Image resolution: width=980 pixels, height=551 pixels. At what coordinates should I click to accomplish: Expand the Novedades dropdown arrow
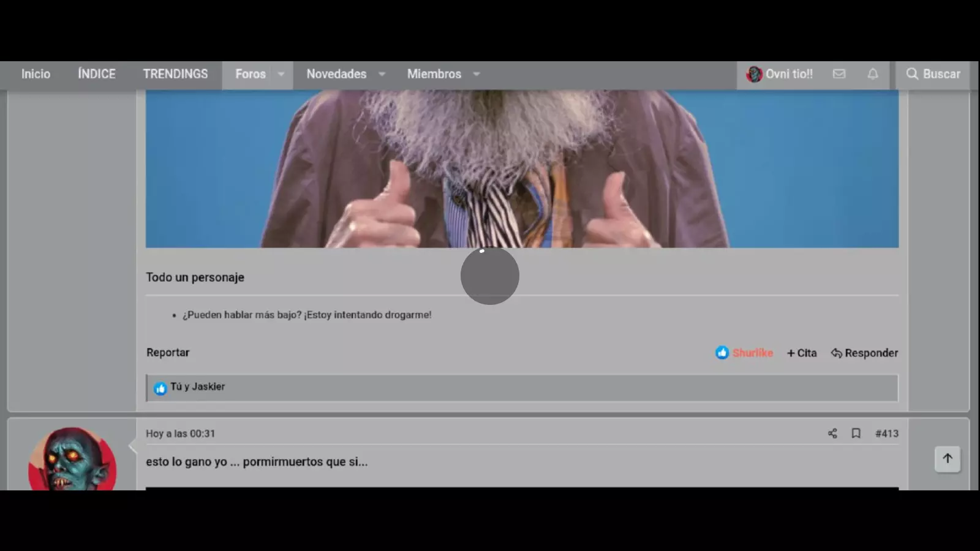[x=382, y=74]
